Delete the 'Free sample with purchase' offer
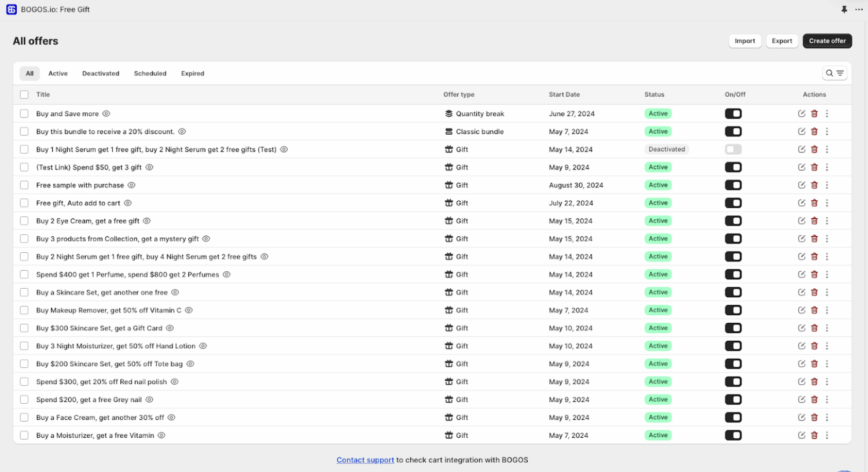The height and width of the screenshot is (472, 868). (x=814, y=185)
